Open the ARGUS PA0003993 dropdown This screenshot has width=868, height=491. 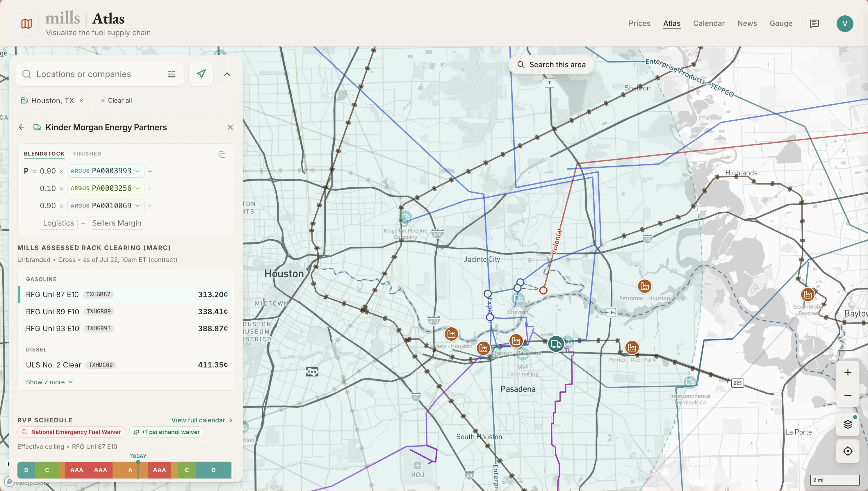coord(106,171)
